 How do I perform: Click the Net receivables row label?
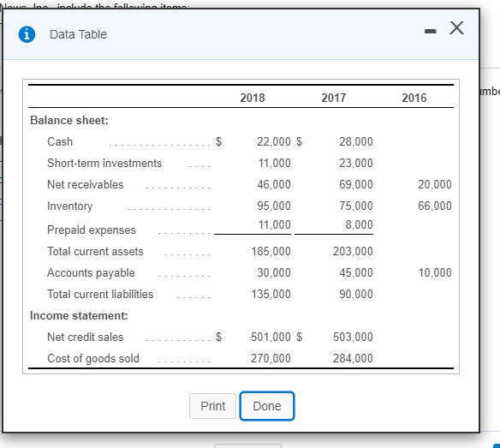pyautogui.click(x=85, y=184)
